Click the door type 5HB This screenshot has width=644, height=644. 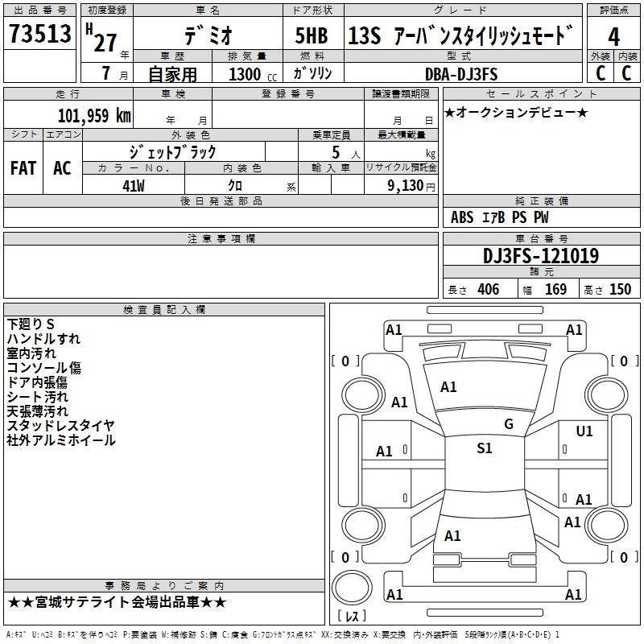click(x=312, y=35)
